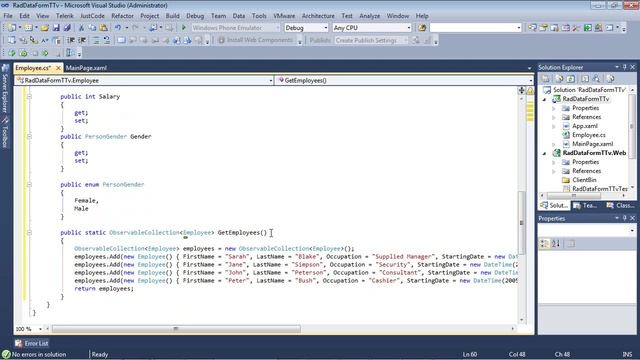Click the Toolbox icon in top-right toolbar

pyautogui.click(x=576, y=28)
